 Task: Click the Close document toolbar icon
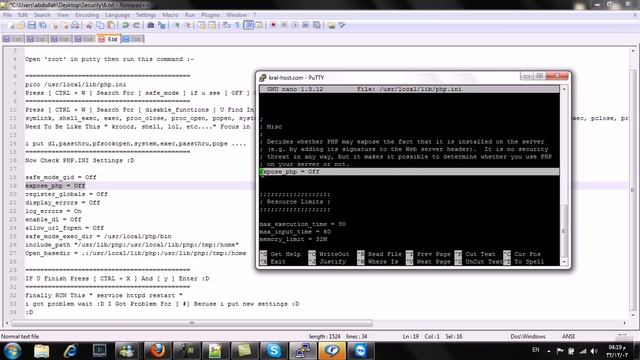pyautogui.click(x=54, y=25)
